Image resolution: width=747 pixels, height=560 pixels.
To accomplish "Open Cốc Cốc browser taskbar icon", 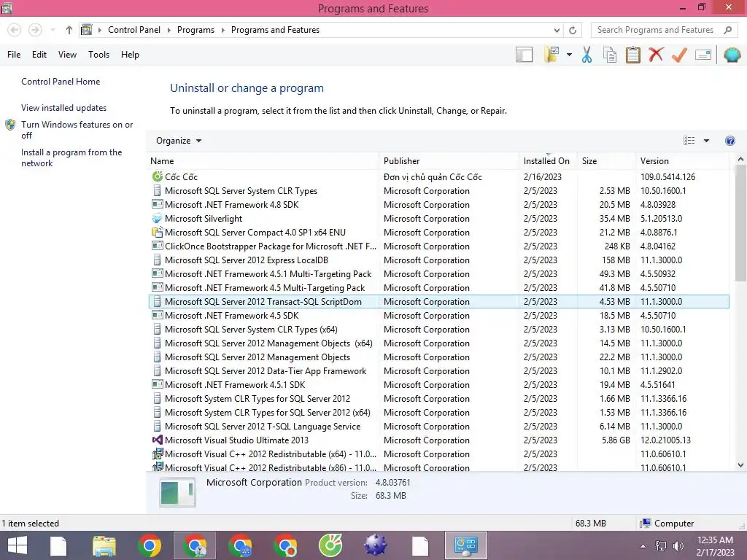I will pyautogui.click(x=330, y=545).
